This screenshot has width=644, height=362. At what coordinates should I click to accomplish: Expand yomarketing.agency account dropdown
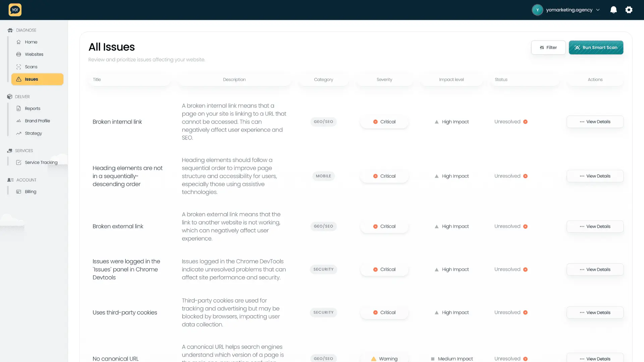(x=598, y=10)
